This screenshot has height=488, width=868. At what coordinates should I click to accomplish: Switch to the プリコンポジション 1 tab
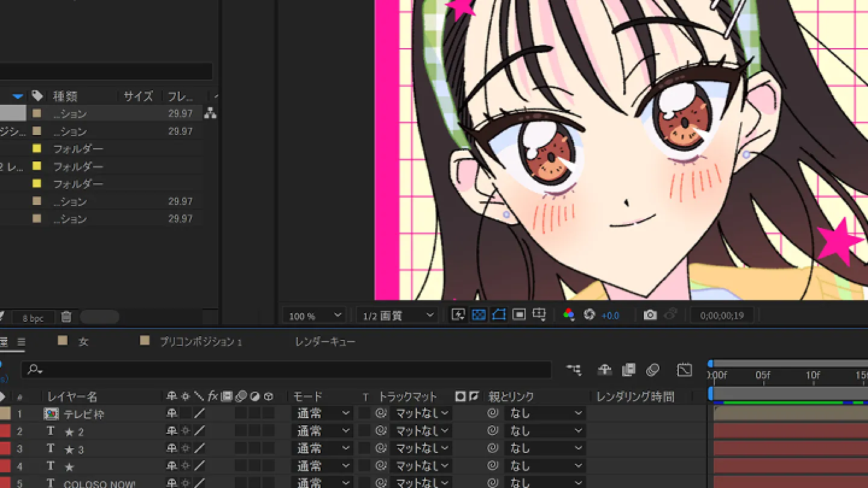[x=200, y=342]
